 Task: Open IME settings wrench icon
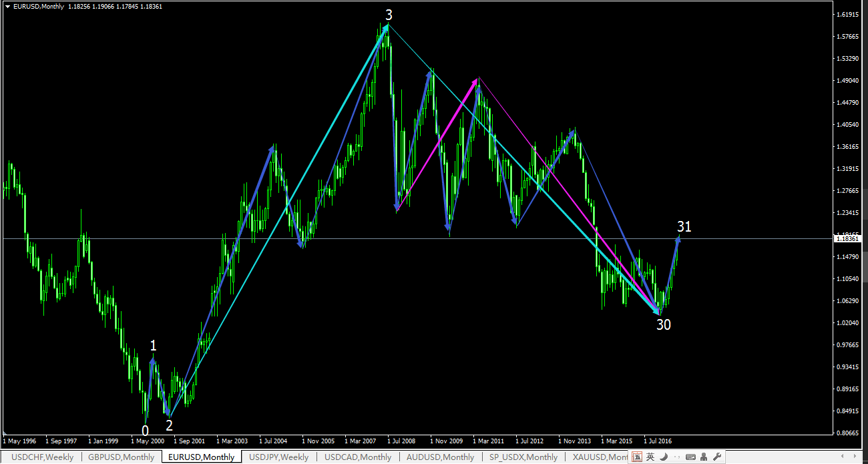(x=716, y=457)
